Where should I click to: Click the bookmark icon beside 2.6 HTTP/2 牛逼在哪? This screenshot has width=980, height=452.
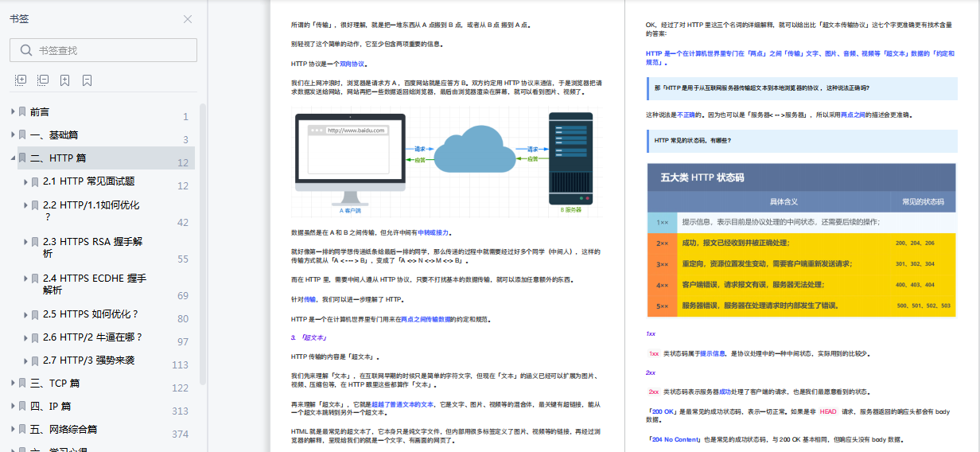[35, 337]
